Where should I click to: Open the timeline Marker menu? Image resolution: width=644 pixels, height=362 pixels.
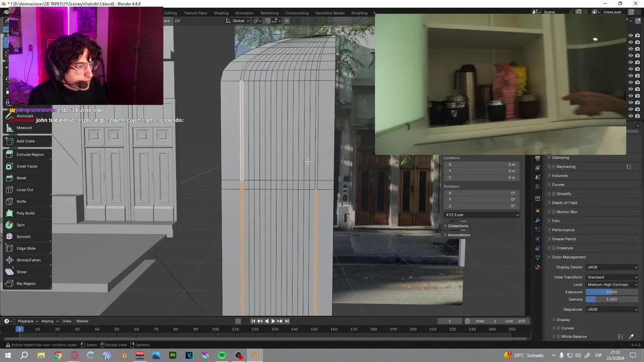pyautogui.click(x=83, y=321)
